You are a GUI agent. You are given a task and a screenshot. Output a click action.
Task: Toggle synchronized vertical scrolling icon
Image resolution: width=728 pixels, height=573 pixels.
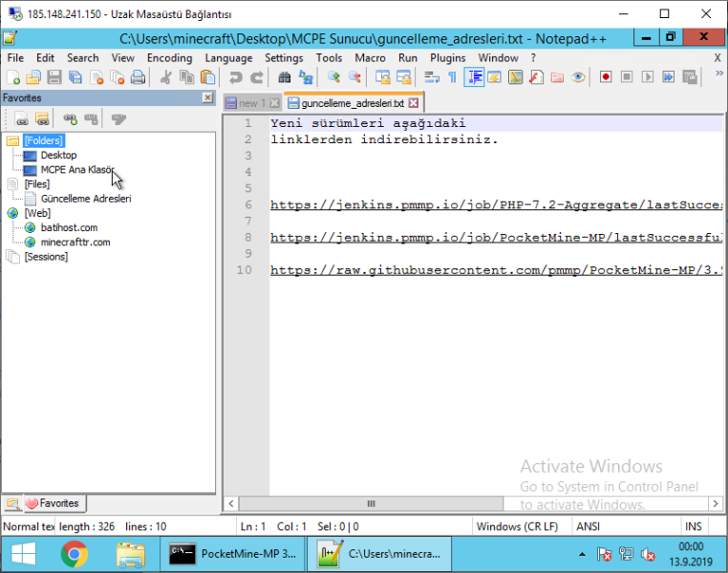(x=382, y=77)
